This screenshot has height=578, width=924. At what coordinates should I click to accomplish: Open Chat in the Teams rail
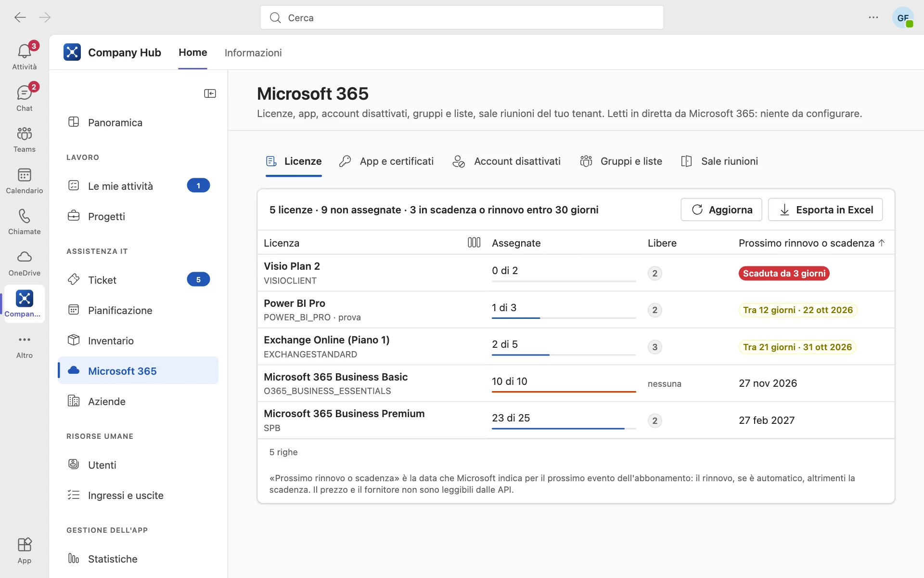point(25,98)
